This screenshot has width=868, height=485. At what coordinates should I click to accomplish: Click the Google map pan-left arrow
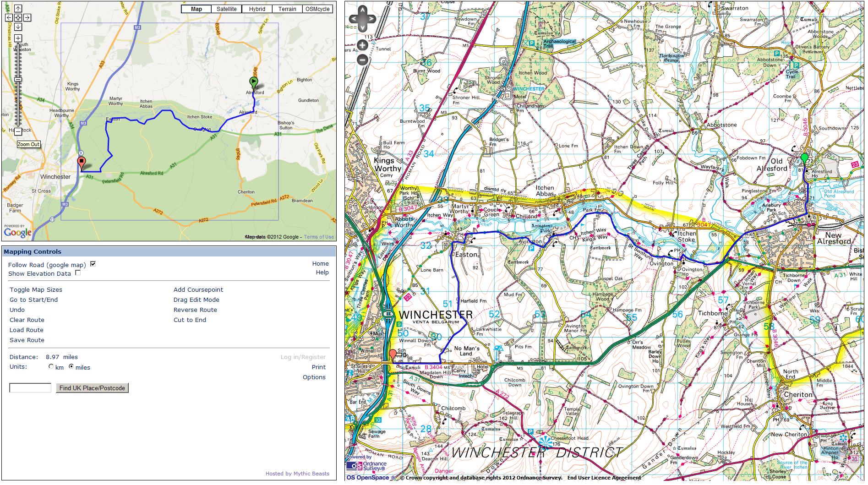(x=9, y=18)
